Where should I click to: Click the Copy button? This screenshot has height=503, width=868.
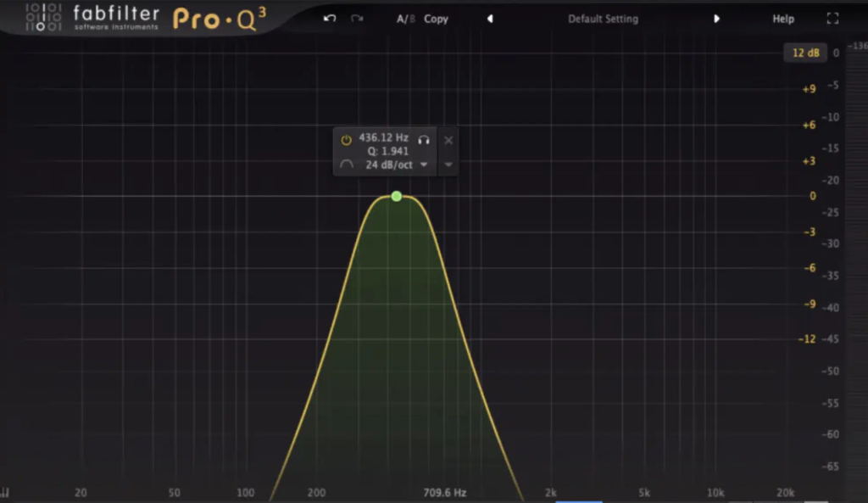pos(436,18)
